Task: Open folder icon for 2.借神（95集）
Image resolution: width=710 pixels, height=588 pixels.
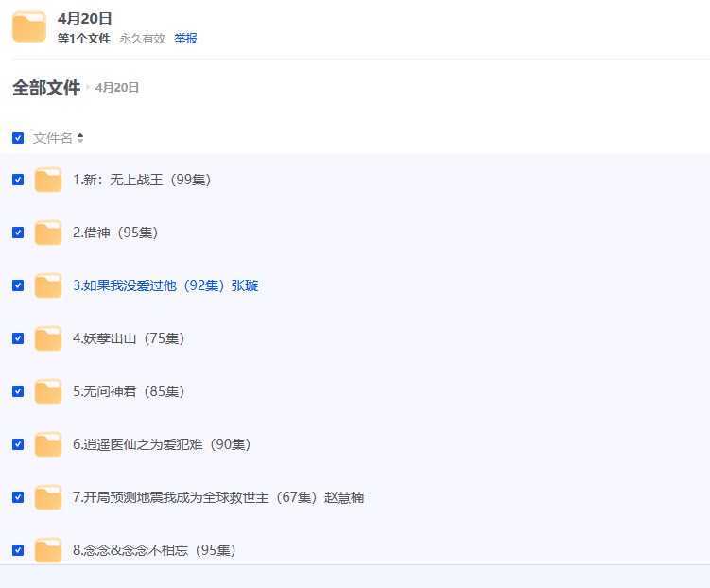Action: 48,233
